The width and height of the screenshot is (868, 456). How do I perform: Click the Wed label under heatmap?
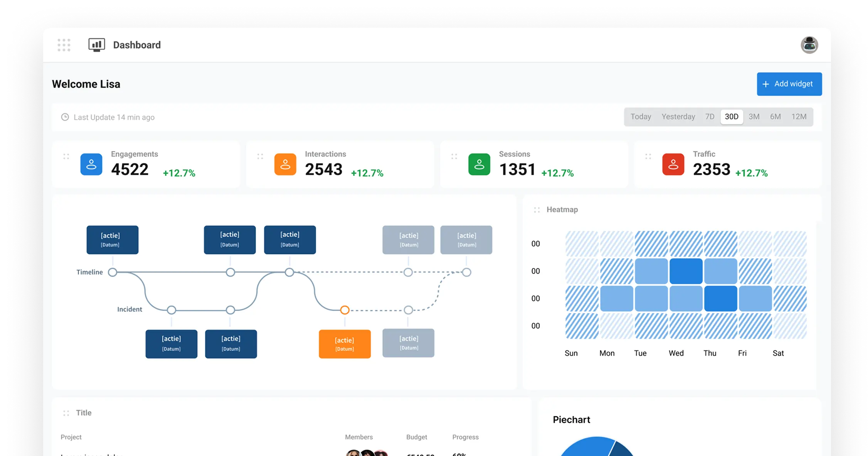click(676, 353)
